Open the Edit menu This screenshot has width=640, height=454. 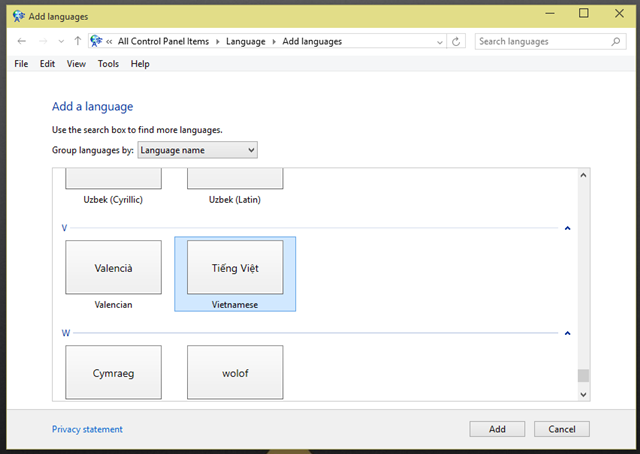47,64
